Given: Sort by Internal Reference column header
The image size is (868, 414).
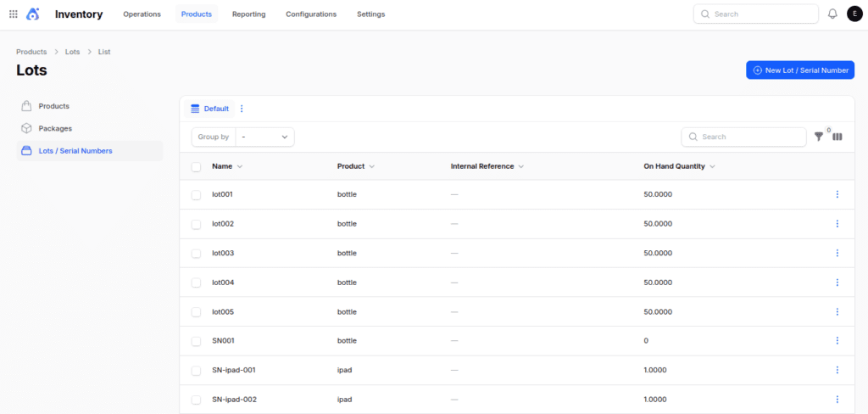Looking at the screenshot, I should [x=487, y=166].
